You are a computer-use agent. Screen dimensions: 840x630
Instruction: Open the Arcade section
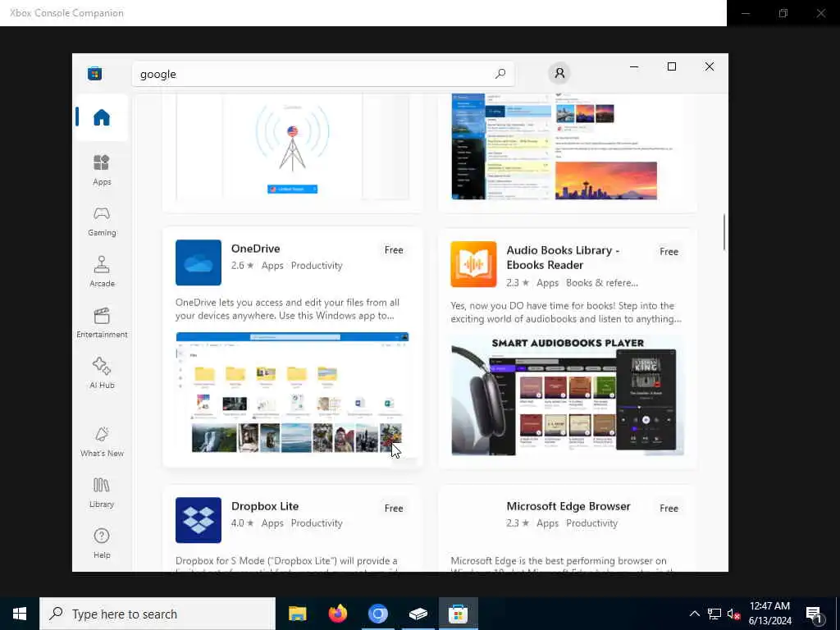tap(101, 272)
